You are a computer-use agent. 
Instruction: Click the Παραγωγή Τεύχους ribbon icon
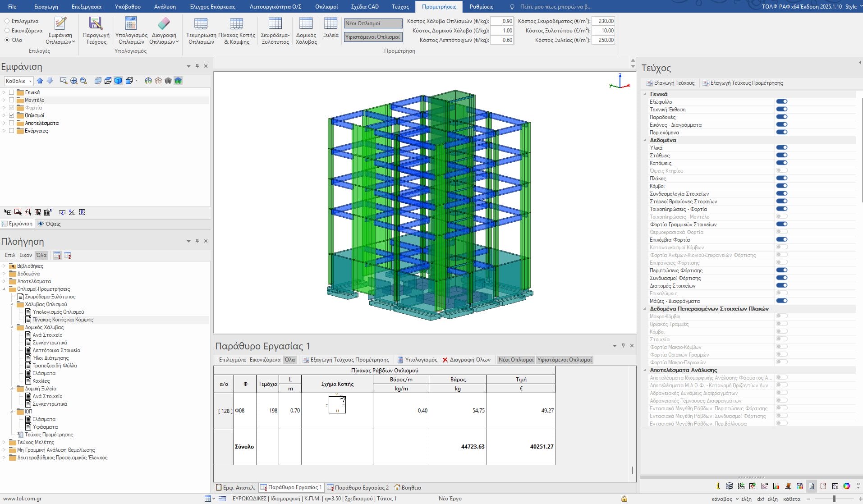tap(96, 23)
